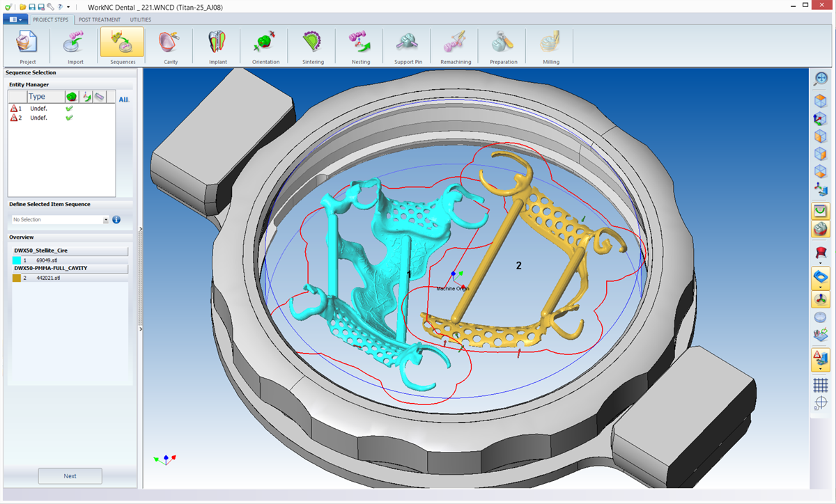Toggle the green checkmark for entity 2
This screenshot has width=836, height=504.
(x=69, y=118)
